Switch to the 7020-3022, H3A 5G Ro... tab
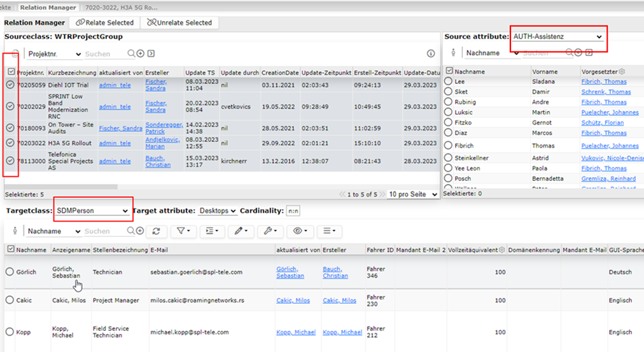 pos(121,8)
